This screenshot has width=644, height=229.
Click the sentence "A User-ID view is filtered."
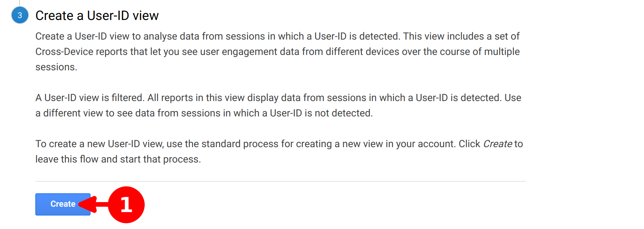[x=90, y=98]
